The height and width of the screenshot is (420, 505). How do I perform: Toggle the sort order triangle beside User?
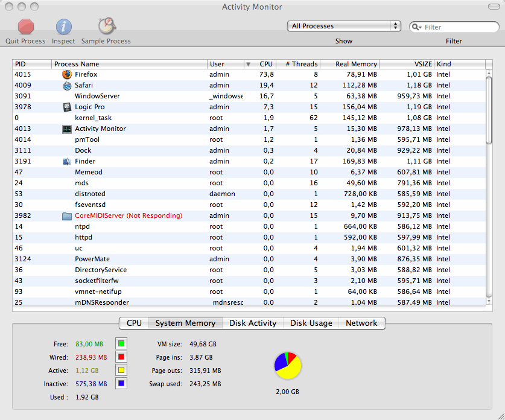[x=248, y=64]
